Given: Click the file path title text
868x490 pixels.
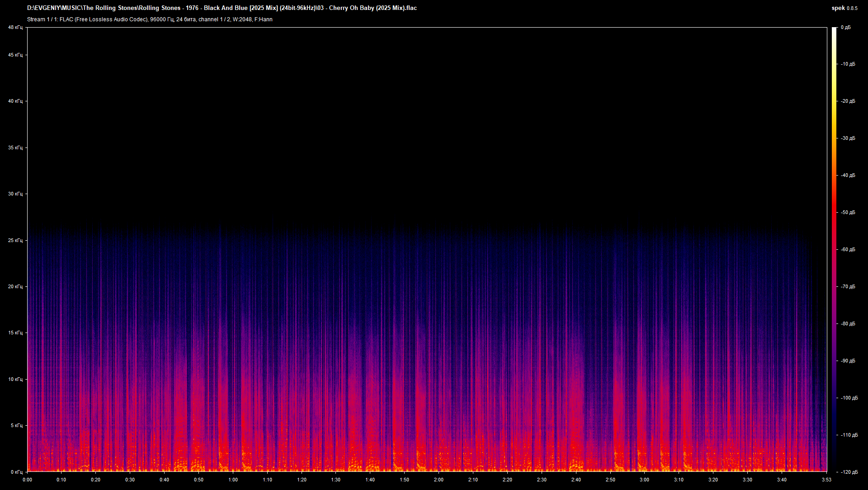Looking at the screenshot, I should coord(222,8).
